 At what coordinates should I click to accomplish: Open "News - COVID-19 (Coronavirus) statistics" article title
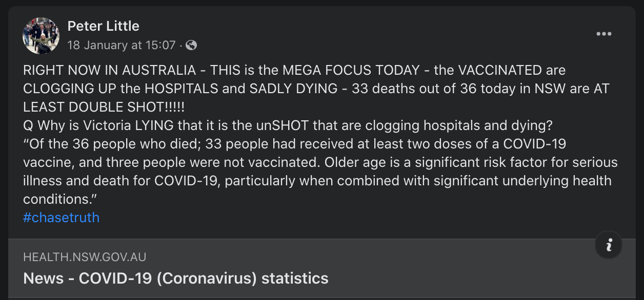pyautogui.click(x=175, y=278)
